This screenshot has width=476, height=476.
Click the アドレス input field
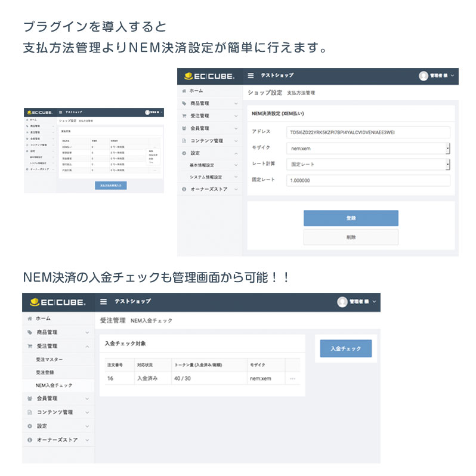(368, 132)
